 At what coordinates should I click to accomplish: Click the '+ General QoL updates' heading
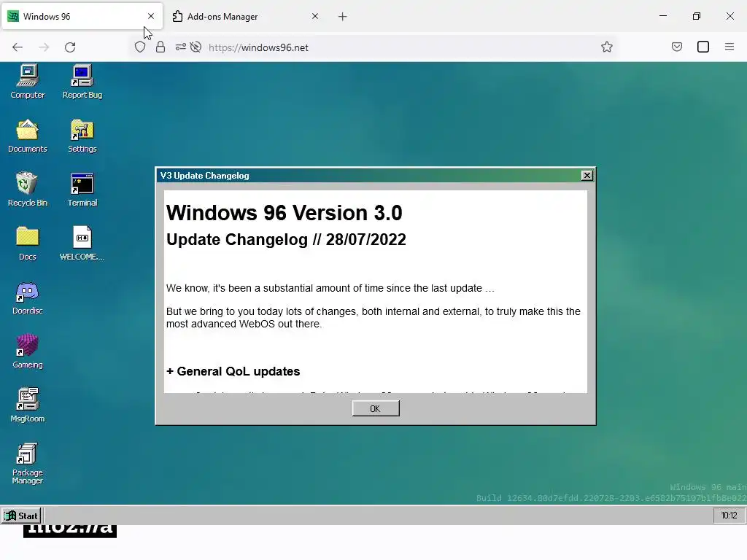(x=233, y=371)
